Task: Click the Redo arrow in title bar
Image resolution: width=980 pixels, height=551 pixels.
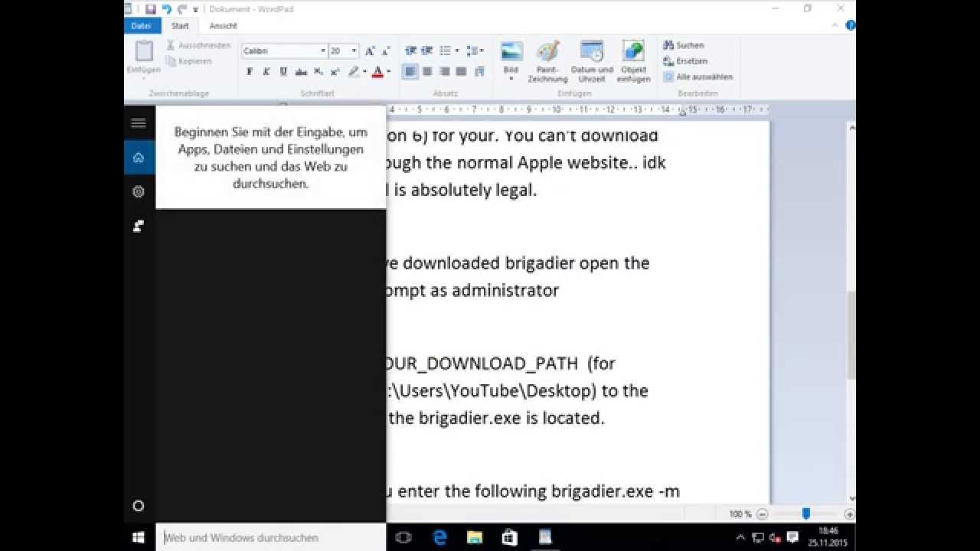Action: tap(182, 9)
